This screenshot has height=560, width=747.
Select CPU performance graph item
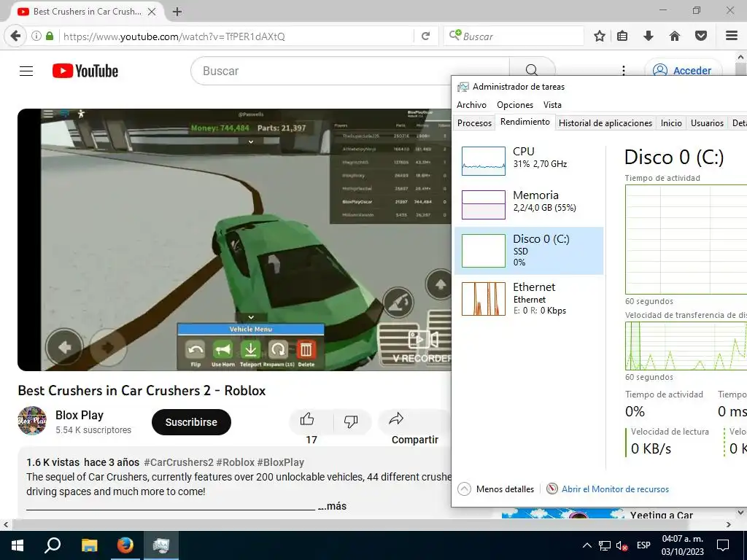pyautogui.click(x=529, y=160)
